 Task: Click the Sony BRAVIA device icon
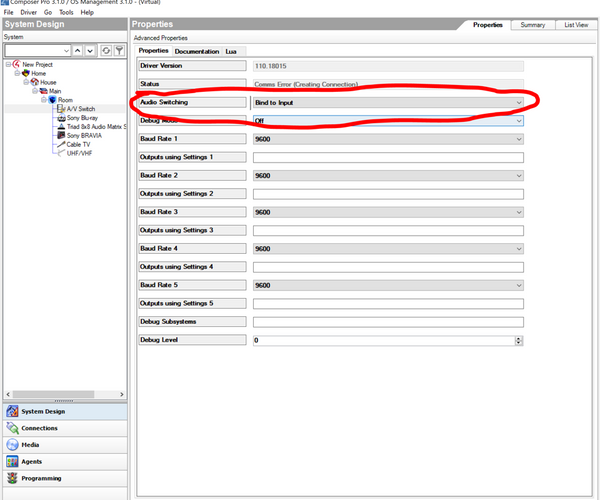tap(61, 135)
